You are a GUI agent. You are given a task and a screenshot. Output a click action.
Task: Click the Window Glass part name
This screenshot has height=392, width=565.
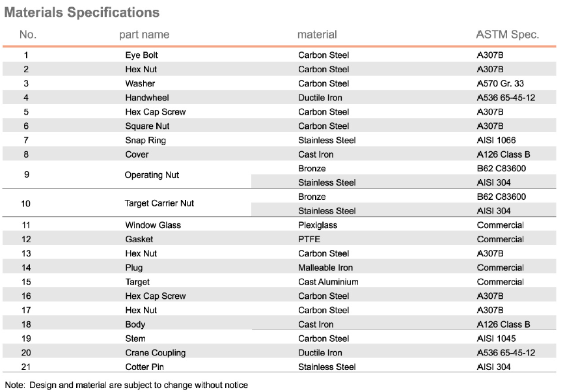(153, 225)
